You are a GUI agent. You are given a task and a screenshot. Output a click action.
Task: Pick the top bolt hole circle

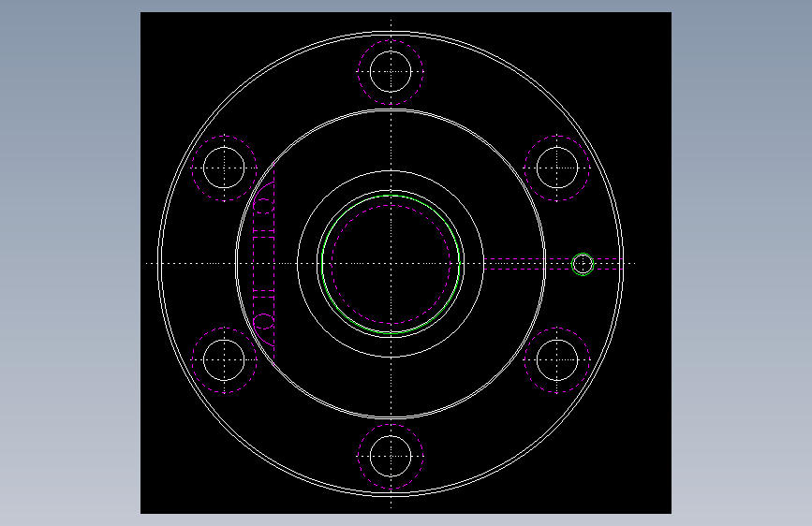pyautogui.click(x=391, y=71)
